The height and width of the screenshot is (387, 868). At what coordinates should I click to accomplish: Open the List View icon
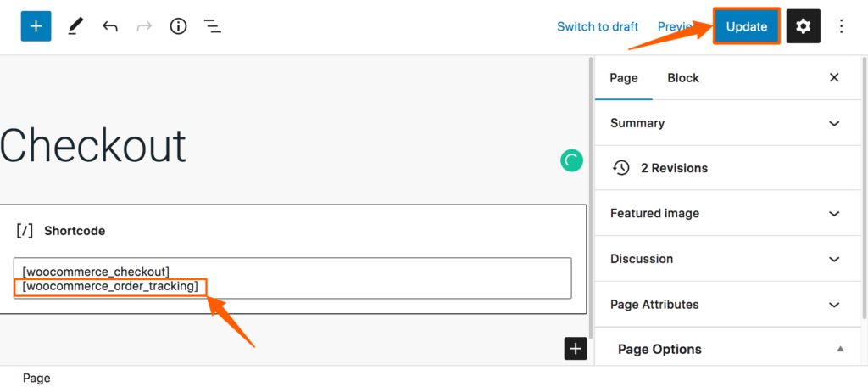click(x=213, y=26)
